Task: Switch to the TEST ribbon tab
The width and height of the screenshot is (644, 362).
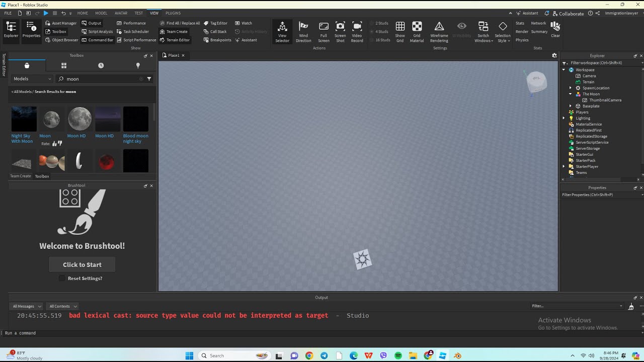Action: click(x=138, y=13)
